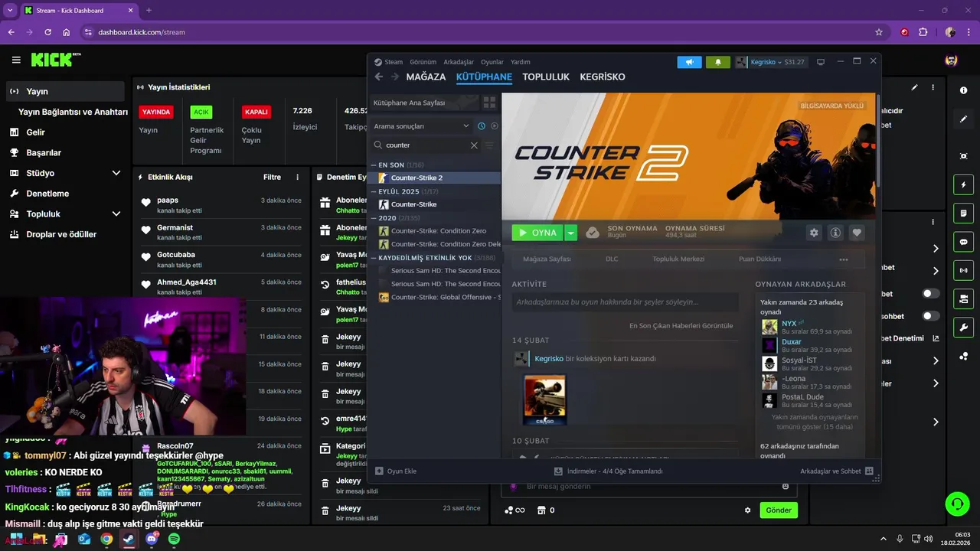The image size is (980, 551).
Task: Switch to the MAĞAZA tab
Action: pyautogui.click(x=426, y=77)
